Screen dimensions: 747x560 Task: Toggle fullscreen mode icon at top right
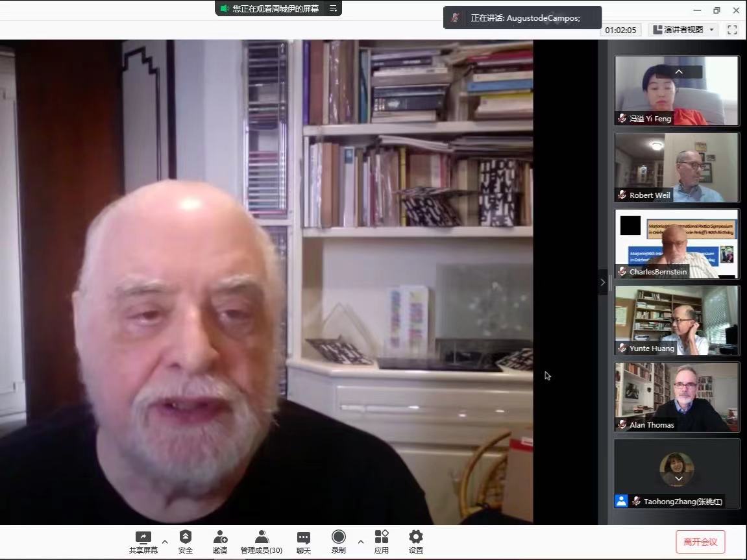[732, 30]
